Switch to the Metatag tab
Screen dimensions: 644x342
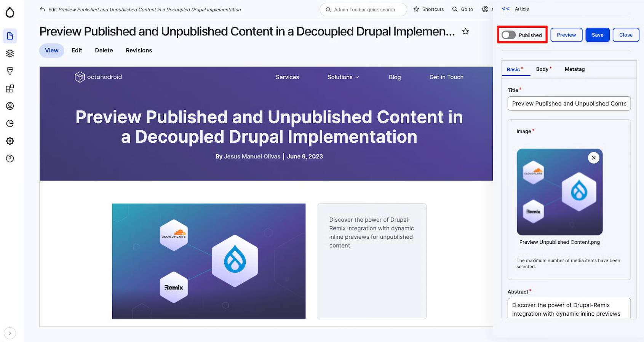(x=575, y=69)
